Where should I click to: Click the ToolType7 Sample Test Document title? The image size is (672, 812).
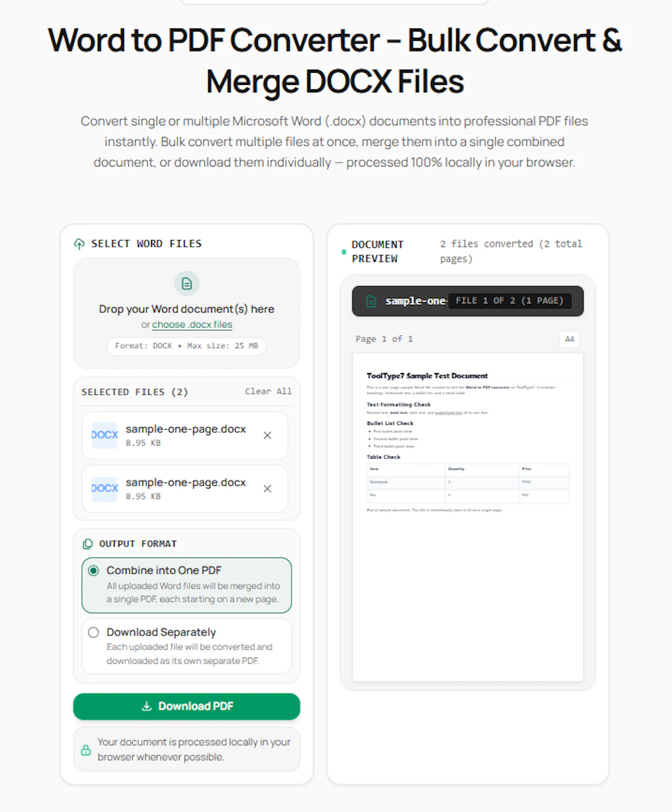coord(427,376)
